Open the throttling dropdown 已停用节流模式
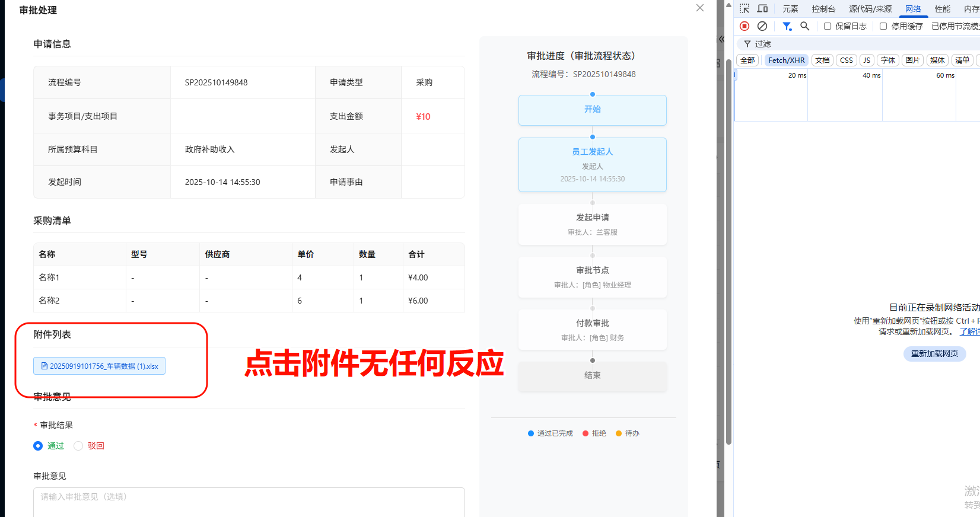The height and width of the screenshot is (517, 980). (955, 26)
